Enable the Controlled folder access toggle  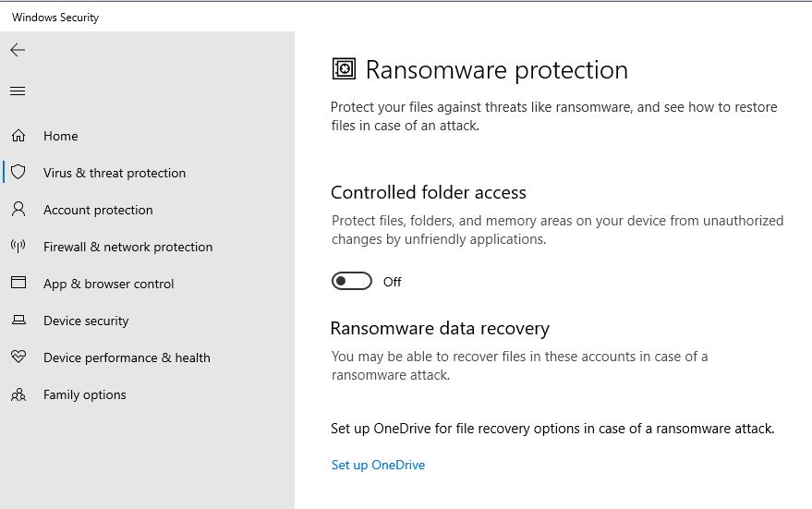click(352, 282)
